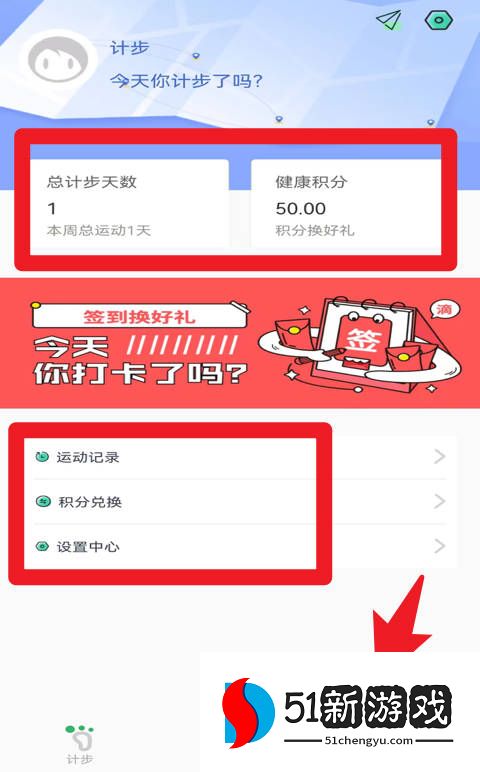Viewport: 480px width, 772px height.
Task: Switch to the 计步 bottom tab
Action: point(80,744)
